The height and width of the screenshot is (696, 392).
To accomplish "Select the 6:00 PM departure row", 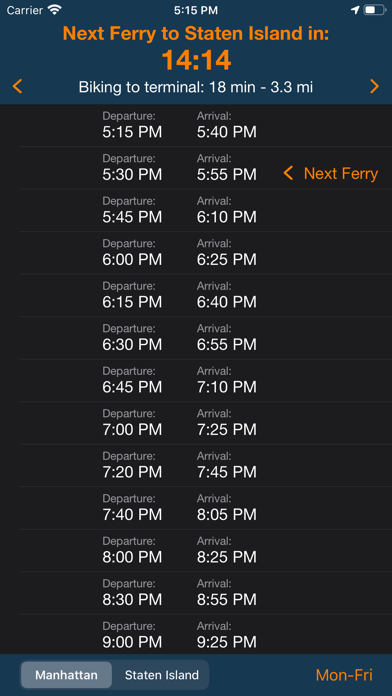I will 206,253.
